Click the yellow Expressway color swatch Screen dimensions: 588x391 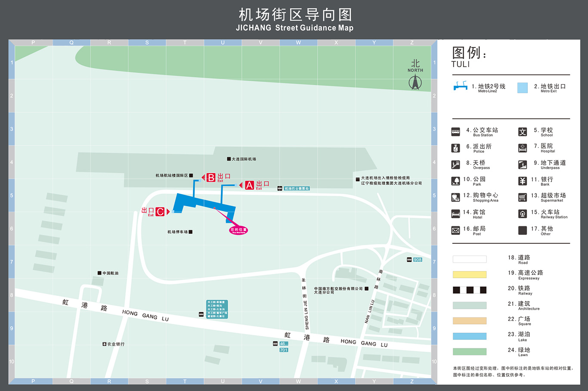tap(469, 274)
